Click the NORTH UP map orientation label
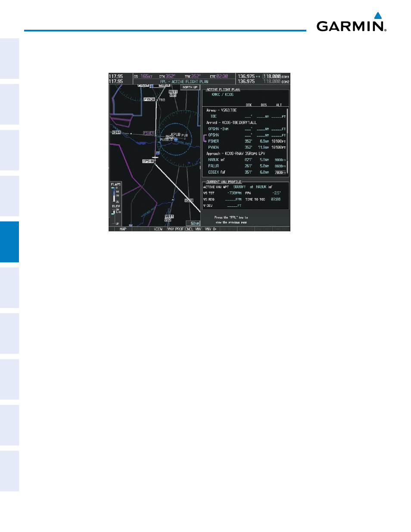This screenshot has width=411, height=532. pyautogui.click(x=190, y=87)
